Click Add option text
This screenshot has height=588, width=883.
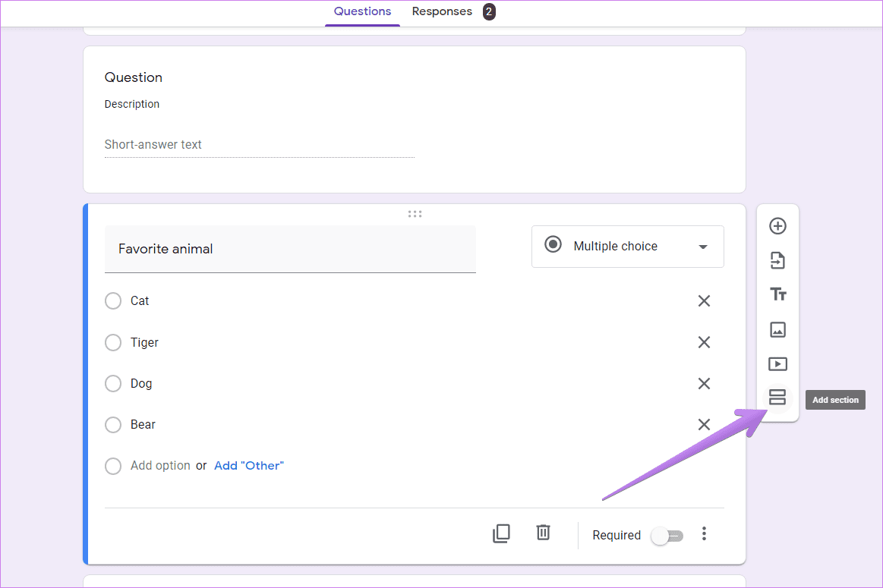click(x=160, y=466)
